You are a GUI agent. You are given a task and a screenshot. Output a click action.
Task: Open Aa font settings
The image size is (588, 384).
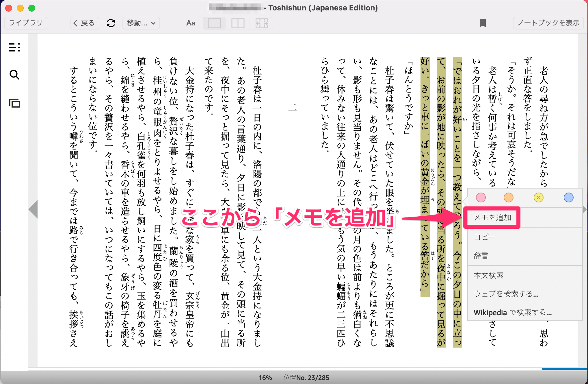[191, 23]
